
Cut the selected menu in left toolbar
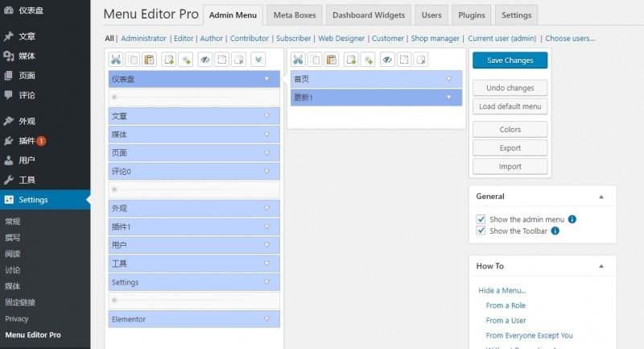pyautogui.click(x=116, y=60)
